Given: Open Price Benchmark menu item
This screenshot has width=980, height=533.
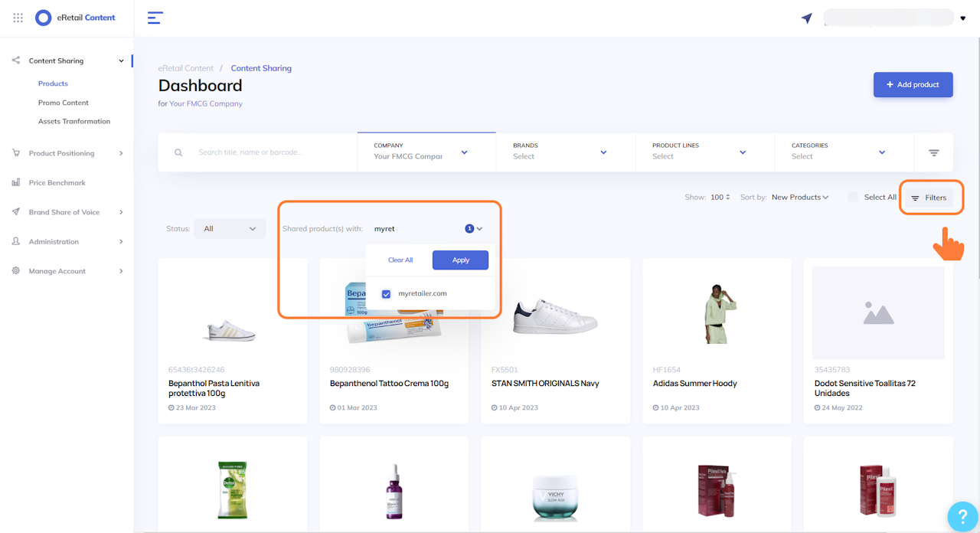Looking at the screenshot, I should 57,183.
